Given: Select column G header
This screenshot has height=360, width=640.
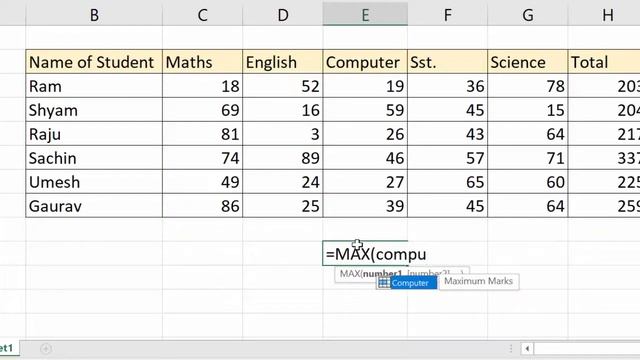Looking at the screenshot, I should click(528, 15).
